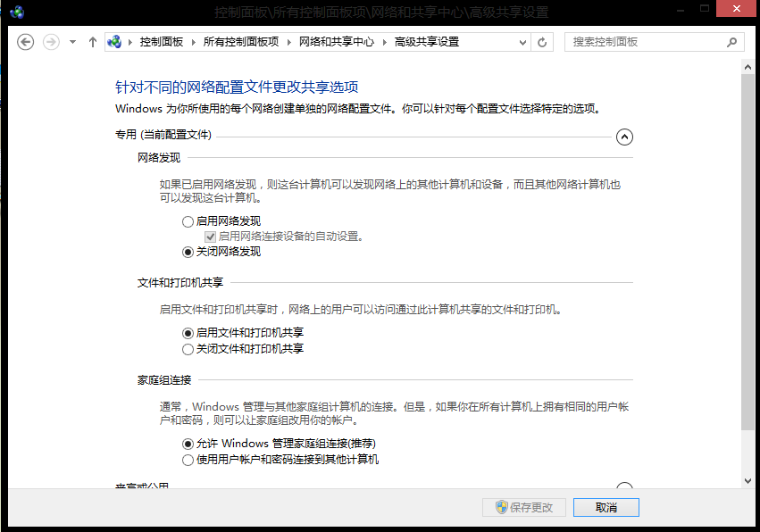Image resolution: width=760 pixels, height=532 pixels.
Task: Click the 家庭组连接 section label
Action: [163, 380]
